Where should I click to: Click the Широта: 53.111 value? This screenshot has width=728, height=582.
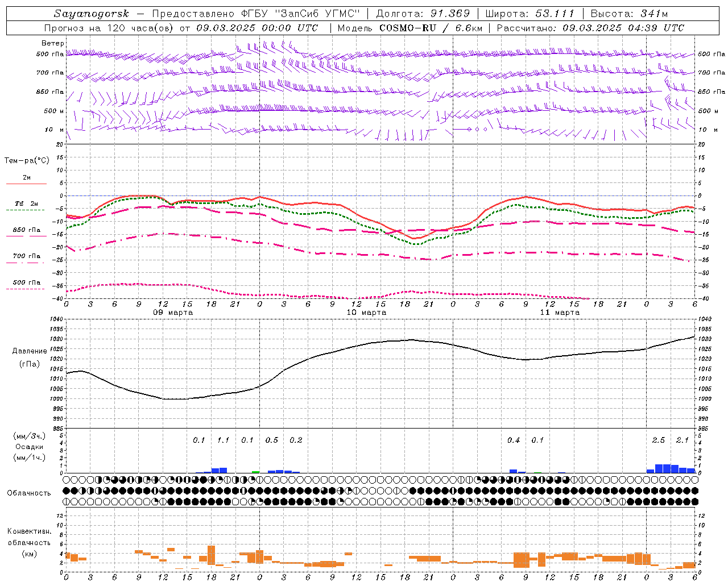[x=530, y=14]
